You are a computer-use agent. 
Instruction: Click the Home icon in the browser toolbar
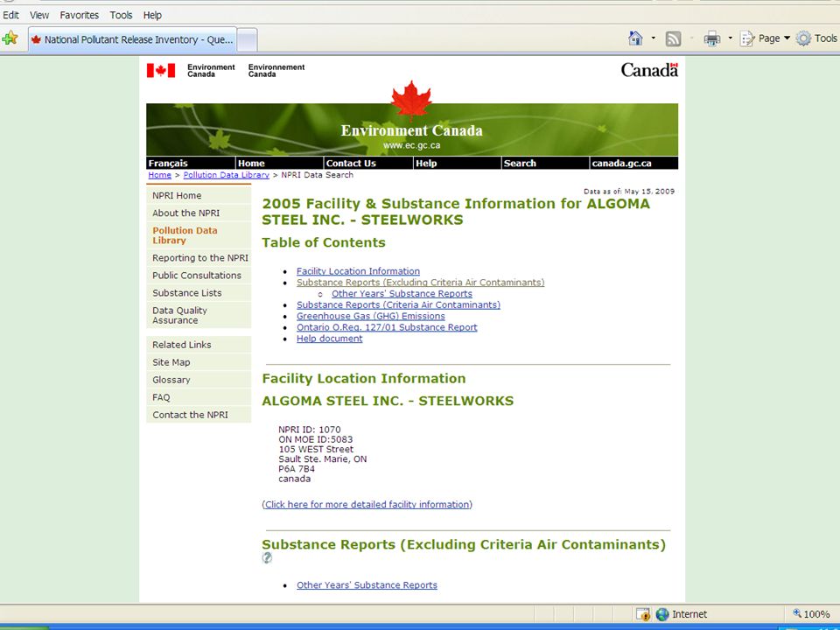[x=635, y=38]
